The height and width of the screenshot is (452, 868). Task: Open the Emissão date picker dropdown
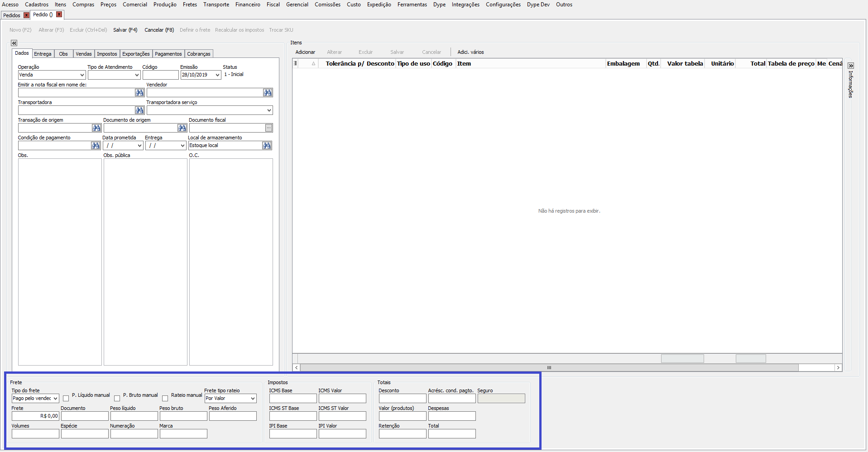pyautogui.click(x=217, y=75)
